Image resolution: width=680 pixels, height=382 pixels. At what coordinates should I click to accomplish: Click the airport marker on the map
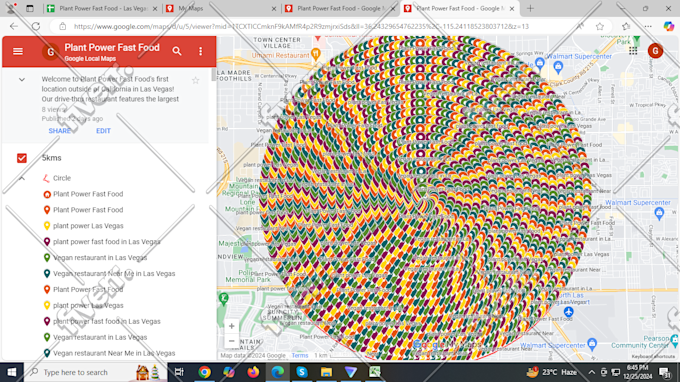[569, 312]
